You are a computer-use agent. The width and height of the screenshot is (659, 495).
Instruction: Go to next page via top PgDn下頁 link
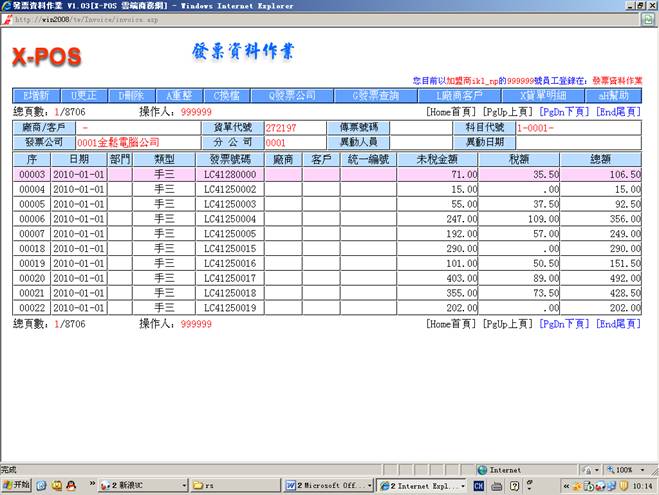[564, 112]
